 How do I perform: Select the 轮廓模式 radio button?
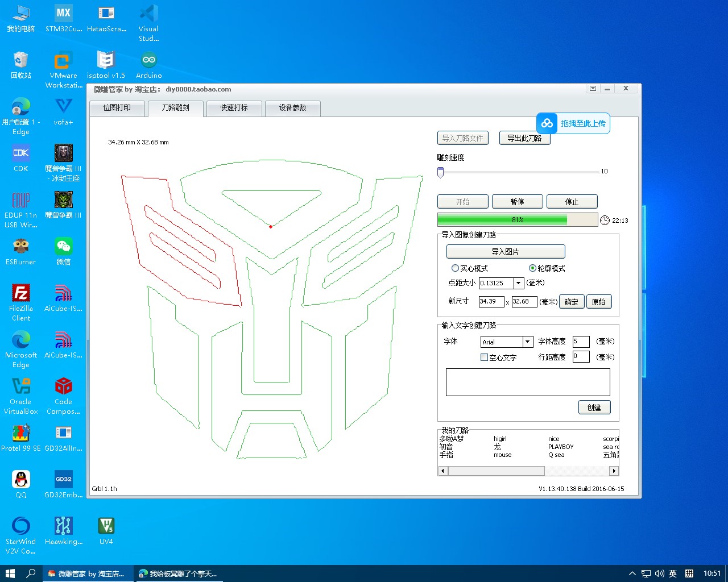(x=532, y=268)
